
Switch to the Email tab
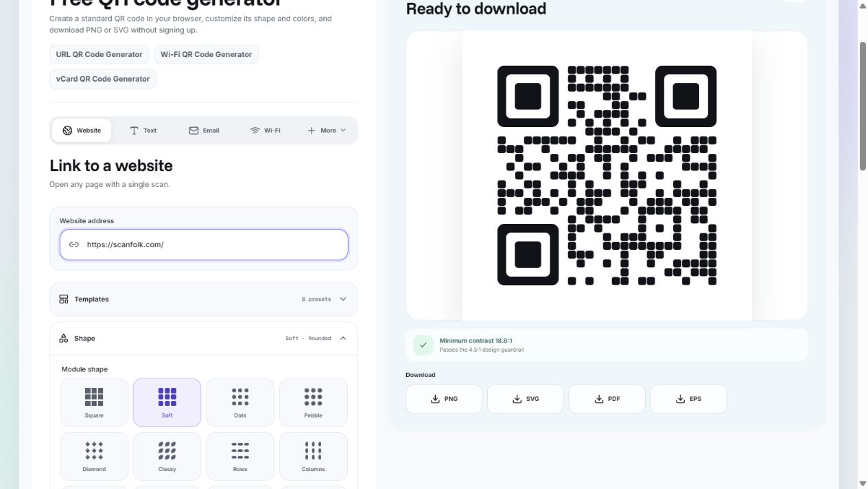point(204,130)
